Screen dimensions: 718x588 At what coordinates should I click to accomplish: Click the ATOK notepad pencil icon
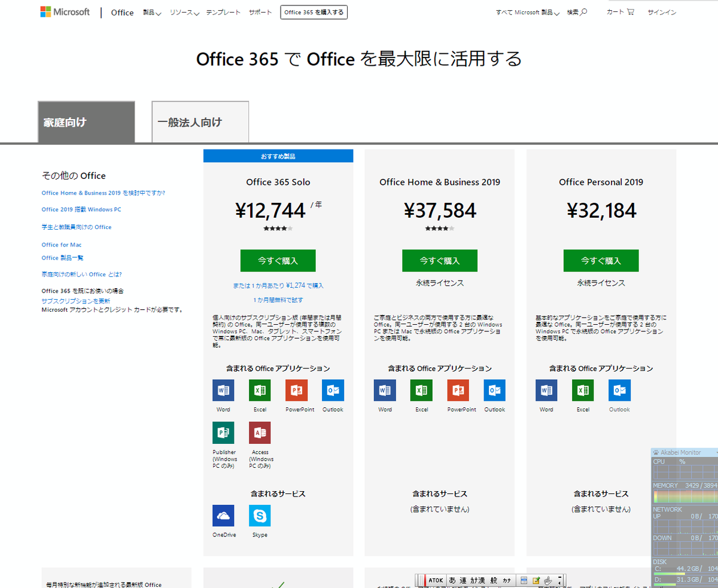(536, 580)
